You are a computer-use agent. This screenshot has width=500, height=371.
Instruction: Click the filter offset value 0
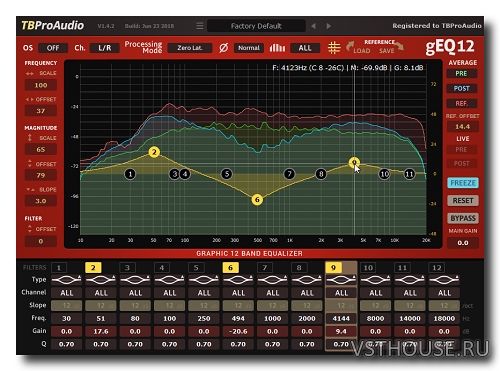point(41,241)
